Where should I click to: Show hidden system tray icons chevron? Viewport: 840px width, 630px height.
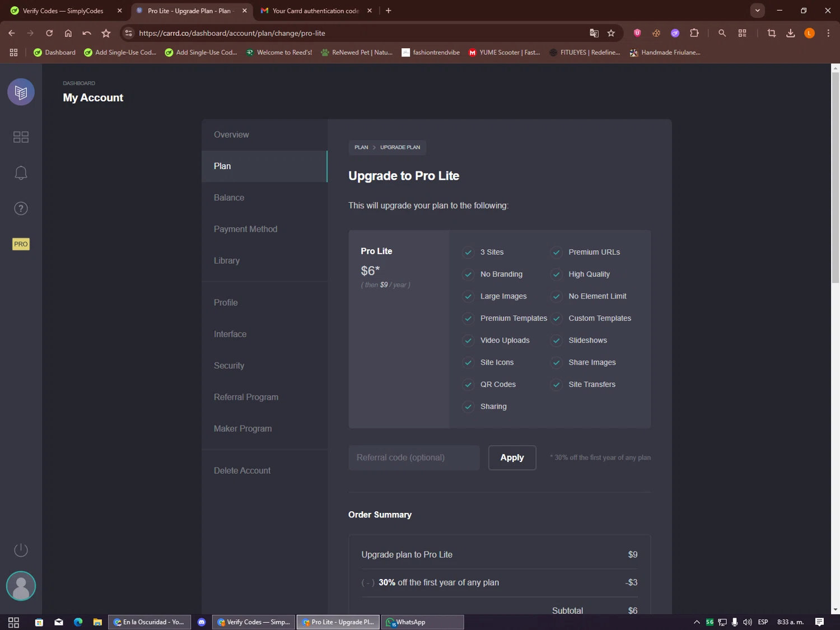tap(697, 622)
